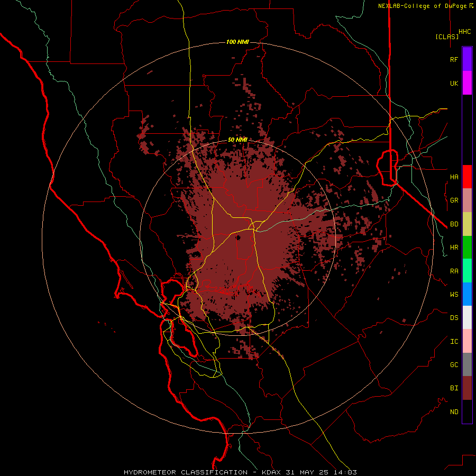Click the NEXLAB-College of DuPage text
Image resolution: width=476 pixels, height=476 pixels.
pyautogui.click(x=422, y=6)
